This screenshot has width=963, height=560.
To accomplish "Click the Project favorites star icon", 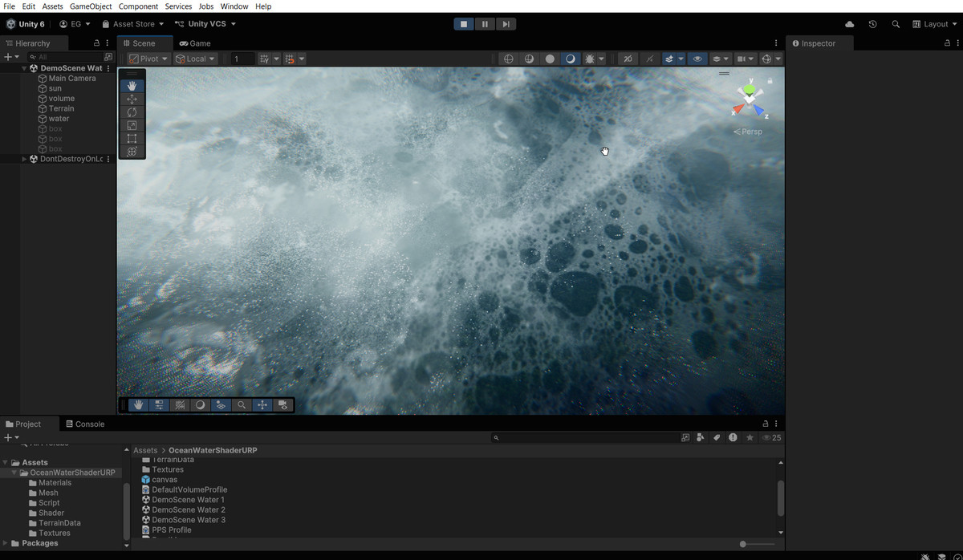I will 750,437.
